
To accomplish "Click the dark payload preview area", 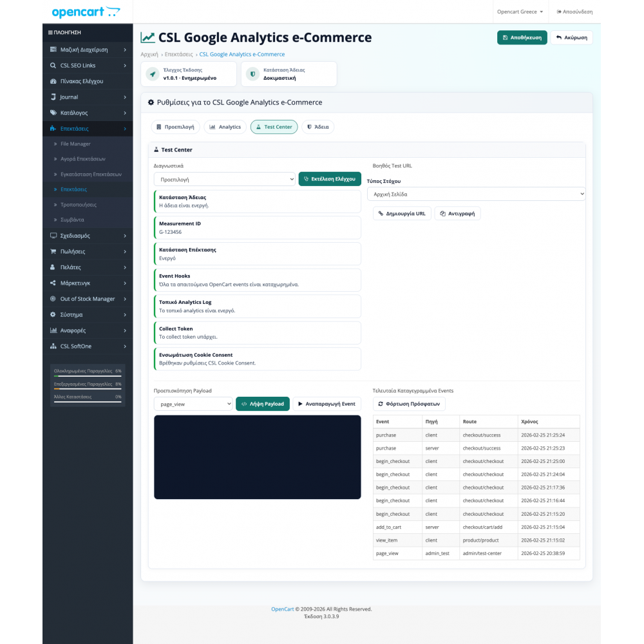I will pos(258,457).
